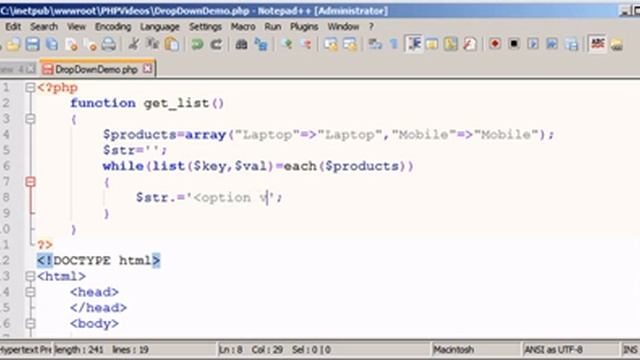Save the file using the Save icon
Image resolution: width=640 pixels, height=360 pixels.
[x=33, y=44]
